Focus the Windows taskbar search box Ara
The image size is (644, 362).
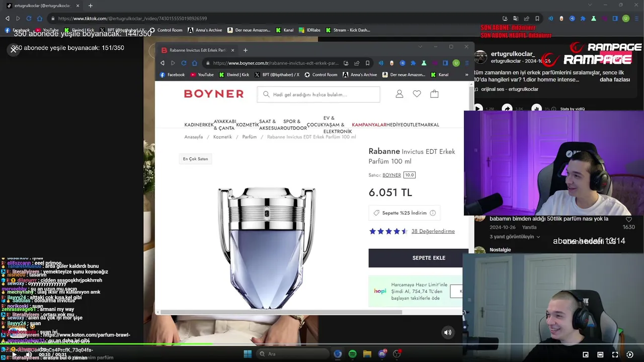(292, 354)
